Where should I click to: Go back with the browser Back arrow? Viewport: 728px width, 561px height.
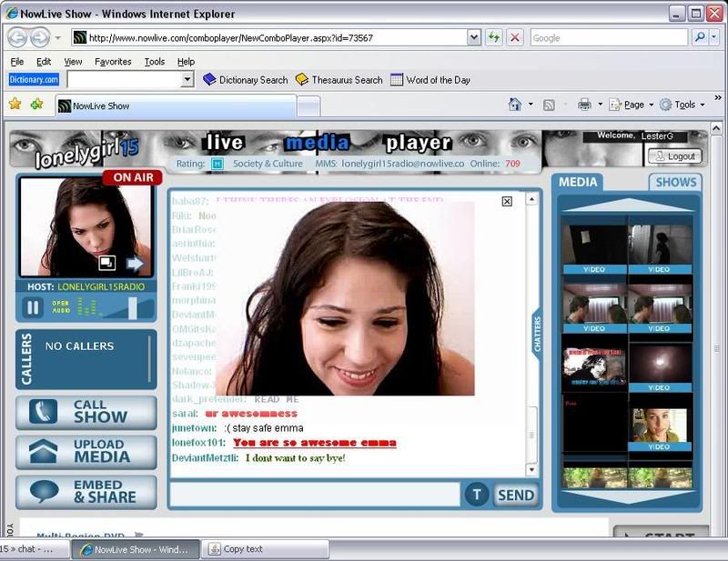click(17, 37)
